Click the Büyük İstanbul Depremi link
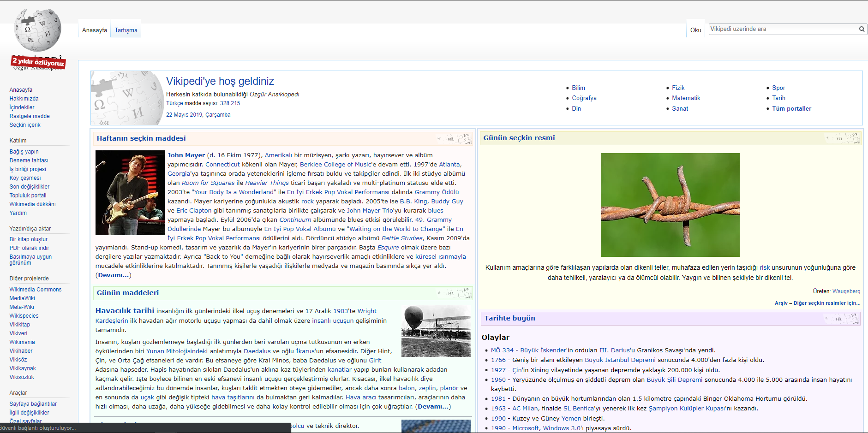Image resolution: width=868 pixels, height=433 pixels. click(620, 360)
